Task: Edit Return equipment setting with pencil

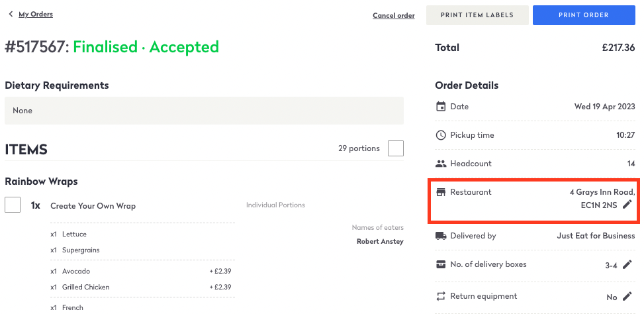Action: 627,297
